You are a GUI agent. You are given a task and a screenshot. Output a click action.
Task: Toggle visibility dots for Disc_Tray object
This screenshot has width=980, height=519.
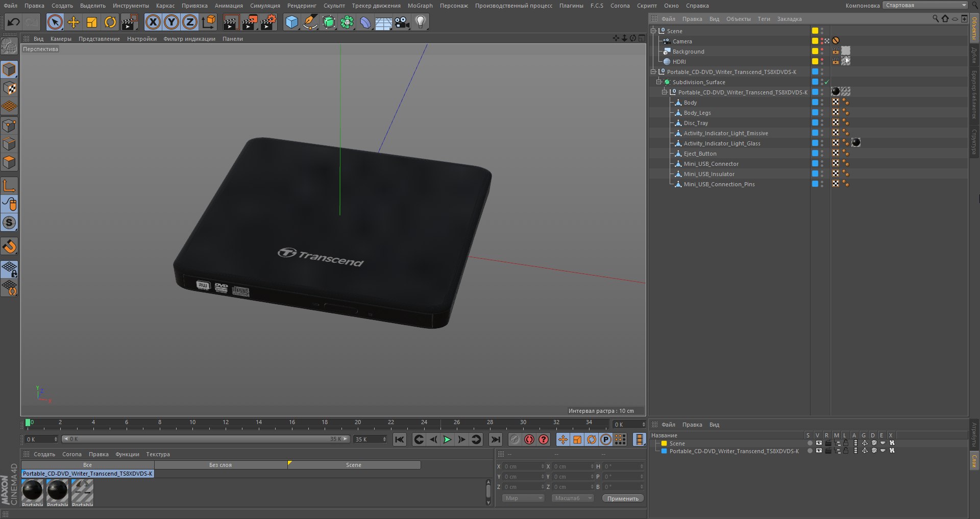[x=822, y=122]
